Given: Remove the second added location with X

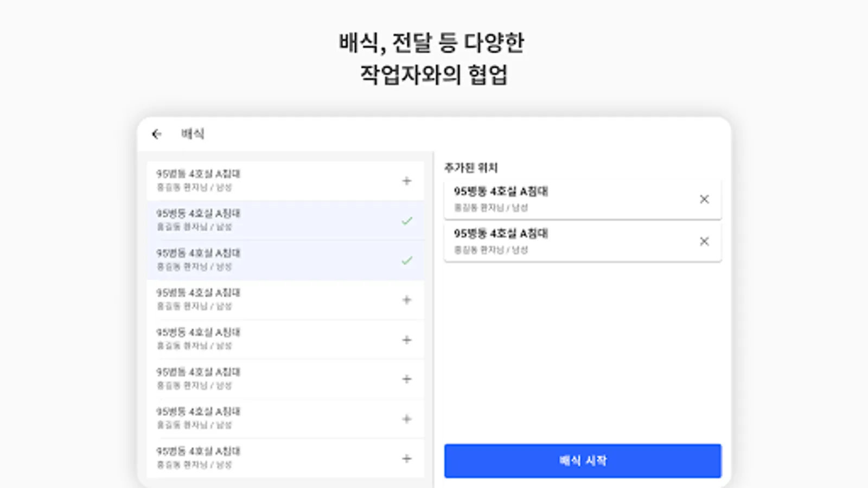Looking at the screenshot, I should click(x=704, y=241).
